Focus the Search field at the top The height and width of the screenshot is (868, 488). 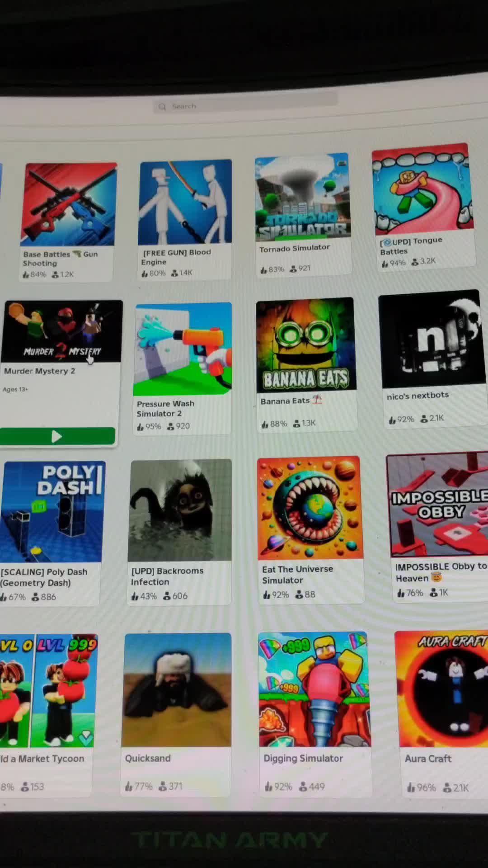click(x=245, y=106)
